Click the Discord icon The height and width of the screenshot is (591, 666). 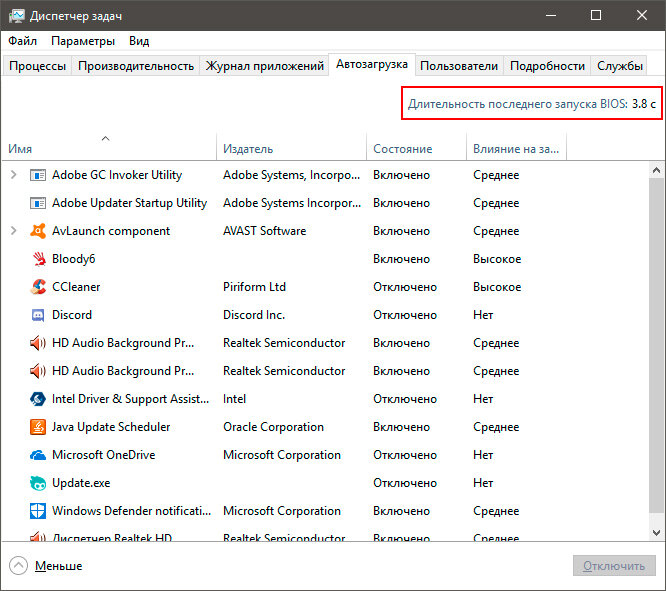click(x=38, y=315)
